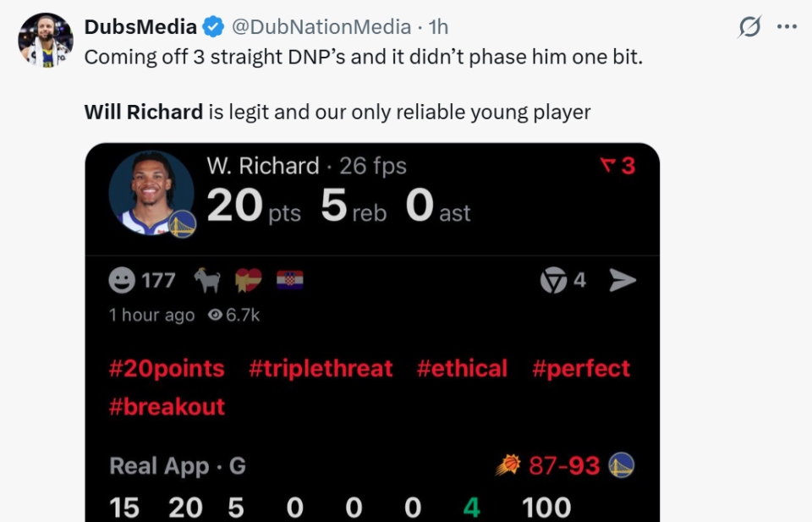This screenshot has width=812, height=522.
Task: Click the eye views icon beside 6.7k
Action: (x=215, y=315)
